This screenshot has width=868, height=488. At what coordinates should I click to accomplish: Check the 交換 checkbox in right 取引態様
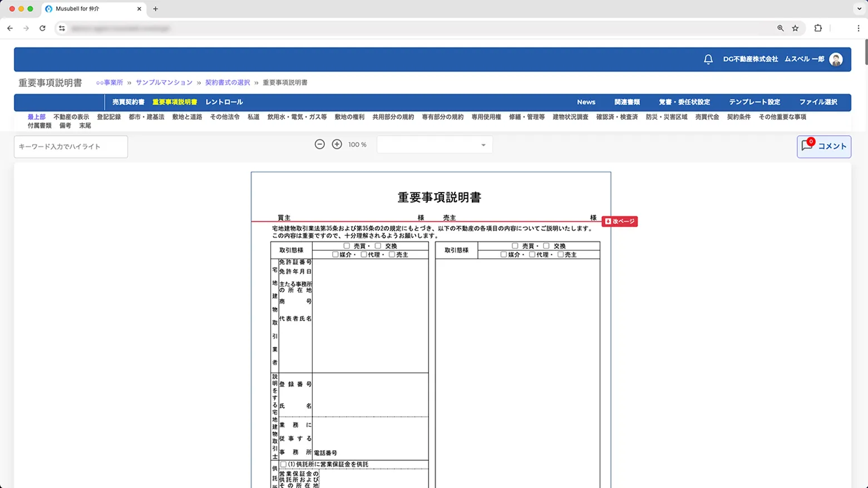(x=547, y=245)
